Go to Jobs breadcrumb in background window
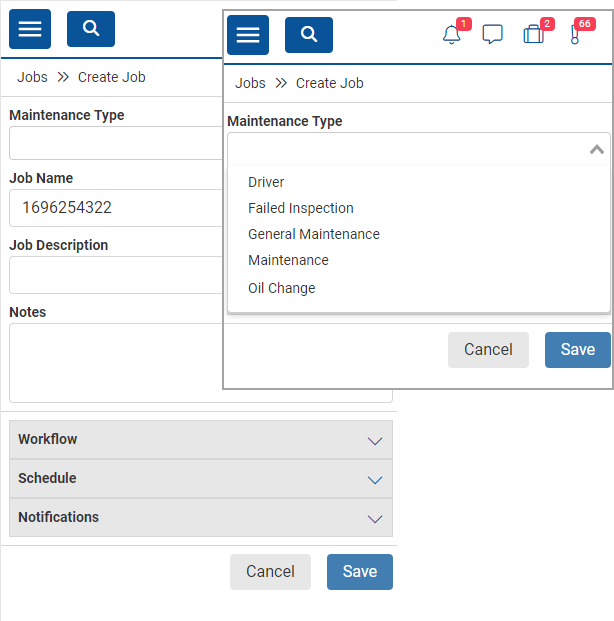614x621 pixels. 32,77
